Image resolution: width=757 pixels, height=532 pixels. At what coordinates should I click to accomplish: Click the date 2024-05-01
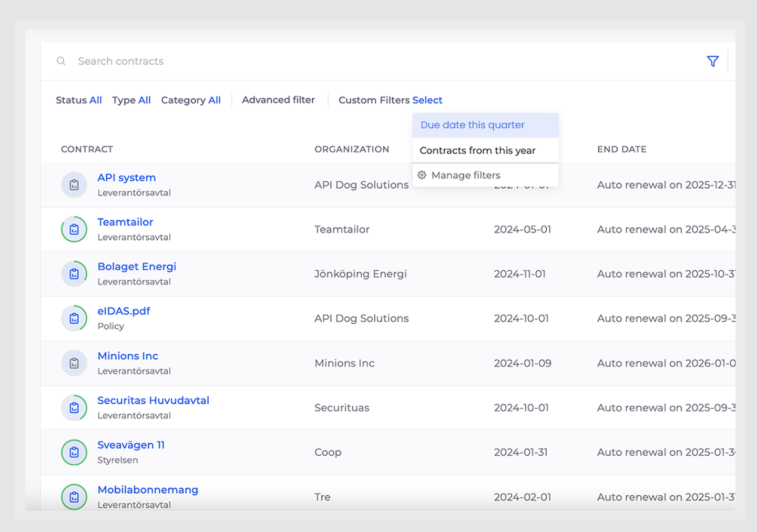point(523,229)
